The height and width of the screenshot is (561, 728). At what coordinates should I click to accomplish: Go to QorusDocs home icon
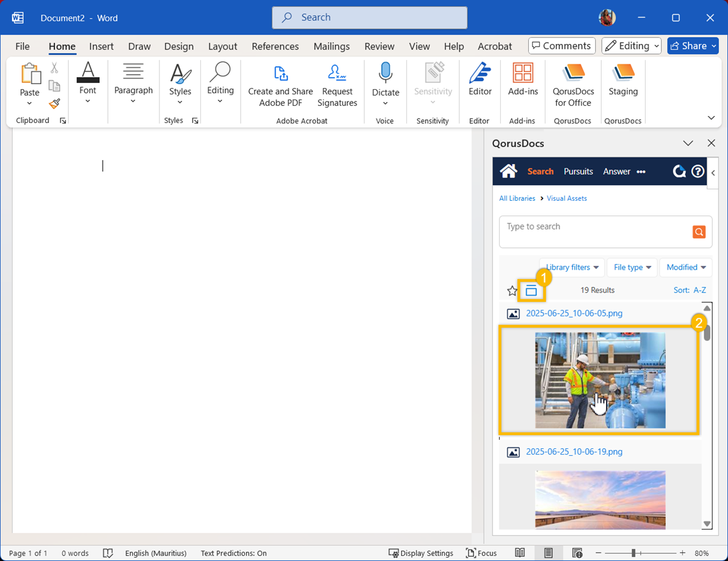pyautogui.click(x=509, y=171)
